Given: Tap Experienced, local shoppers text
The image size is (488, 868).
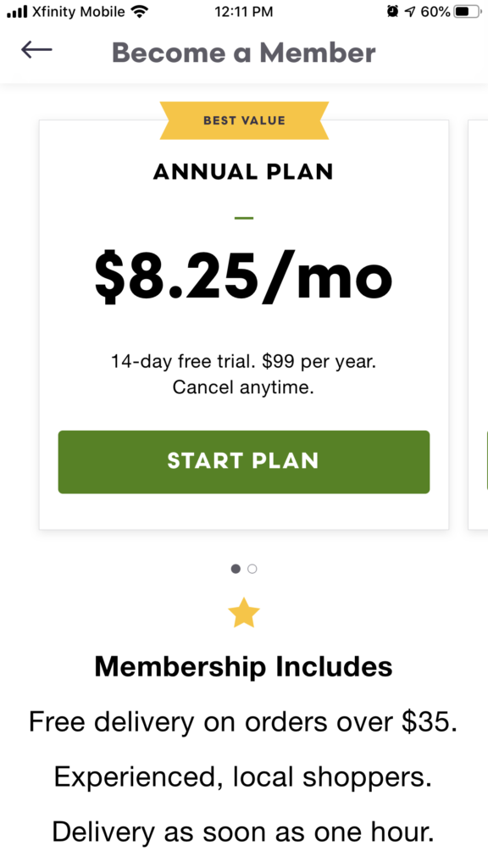Looking at the screenshot, I should pos(243,777).
